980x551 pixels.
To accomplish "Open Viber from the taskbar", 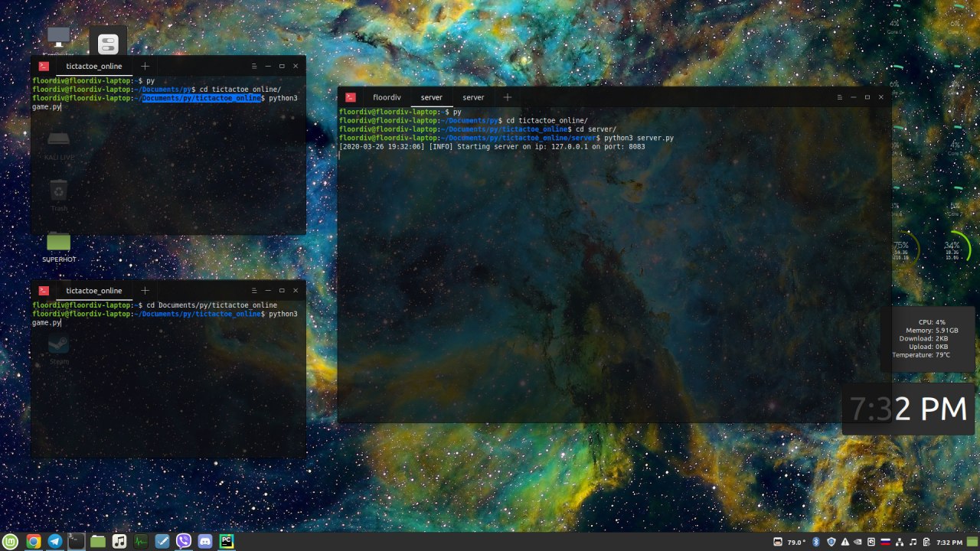I will pyautogui.click(x=184, y=541).
